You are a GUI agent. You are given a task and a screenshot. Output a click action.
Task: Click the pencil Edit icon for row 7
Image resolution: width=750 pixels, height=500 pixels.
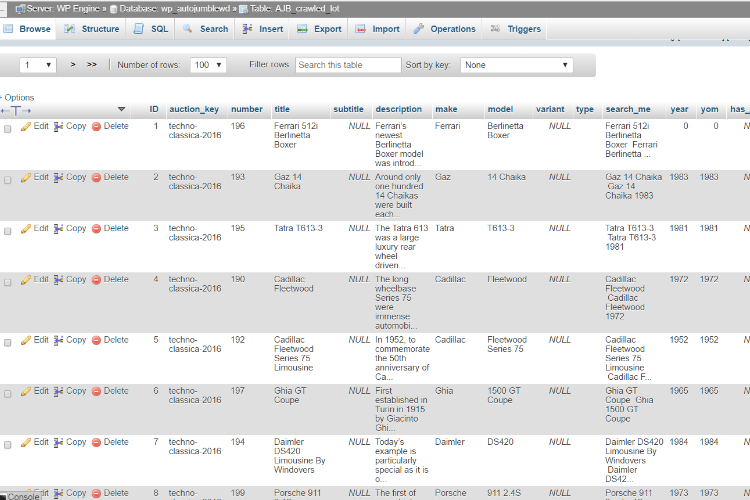pos(26,443)
